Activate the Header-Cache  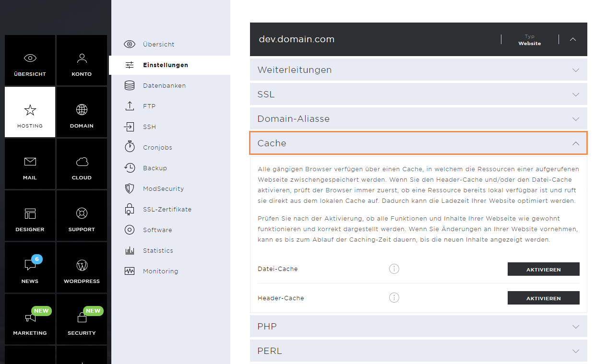click(544, 298)
